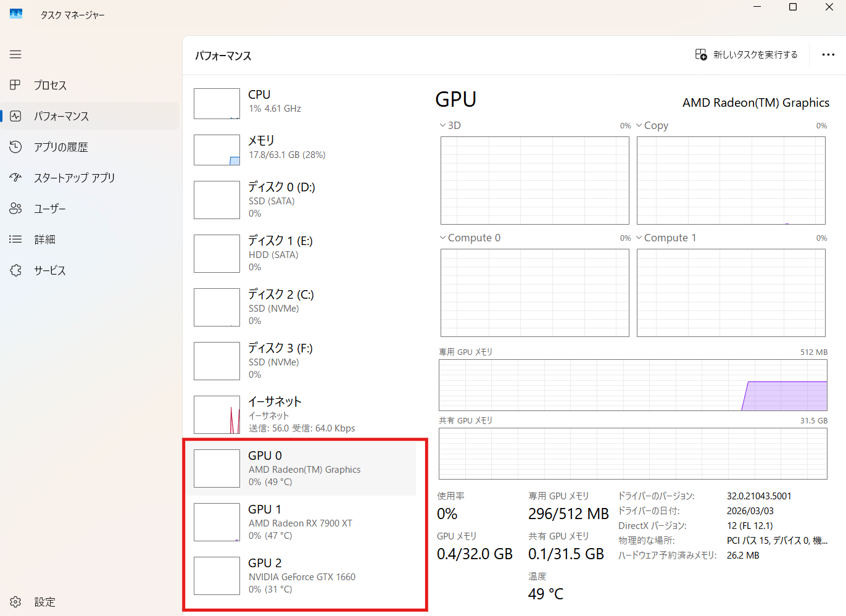Click the 専用 GPU メモリ usage graph
This screenshot has height=616, width=846.
point(632,385)
